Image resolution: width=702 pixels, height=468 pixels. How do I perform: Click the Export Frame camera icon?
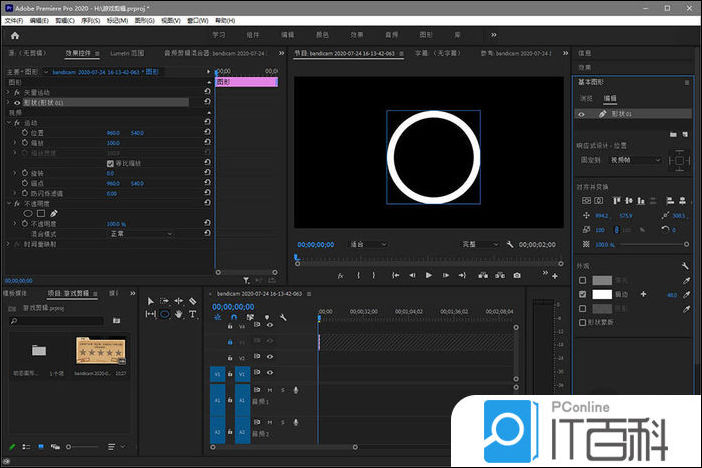pyautogui.click(x=517, y=275)
